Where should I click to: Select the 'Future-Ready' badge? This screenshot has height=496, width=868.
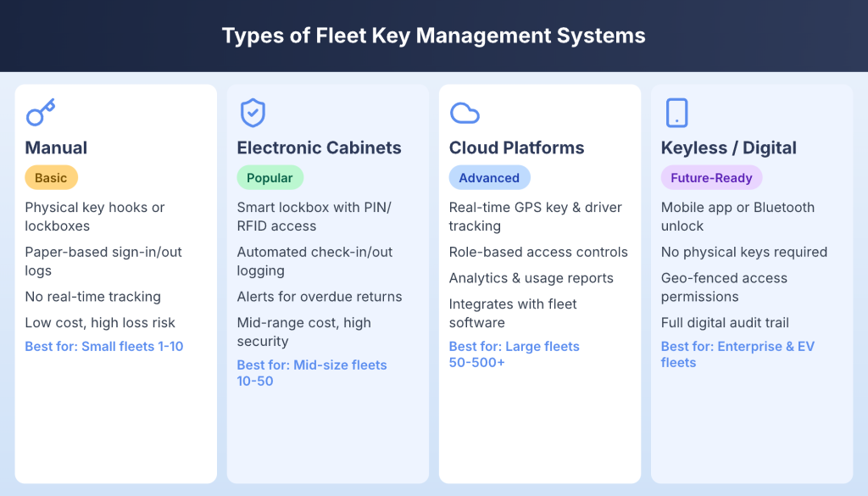(x=711, y=178)
